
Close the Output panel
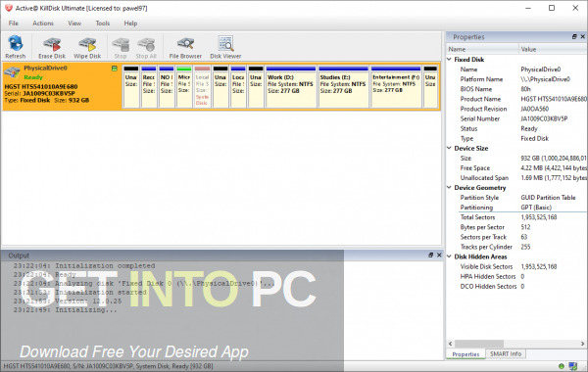coord(439,255)
